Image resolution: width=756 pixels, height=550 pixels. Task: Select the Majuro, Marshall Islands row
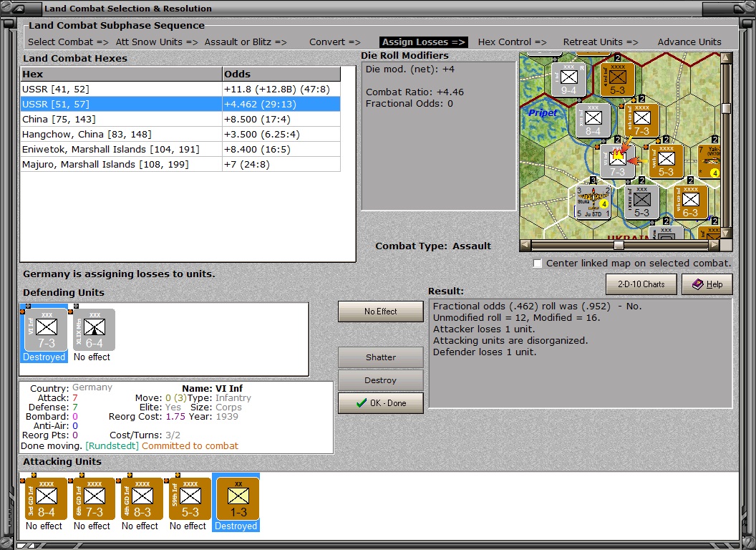point(180,164)
